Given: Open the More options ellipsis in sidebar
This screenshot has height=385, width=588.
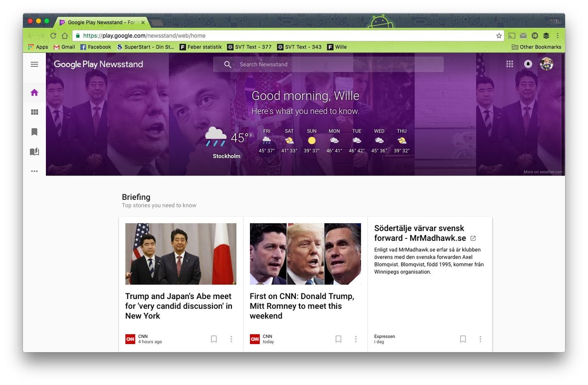Looking at the screenshot, I should click(34, 171).
